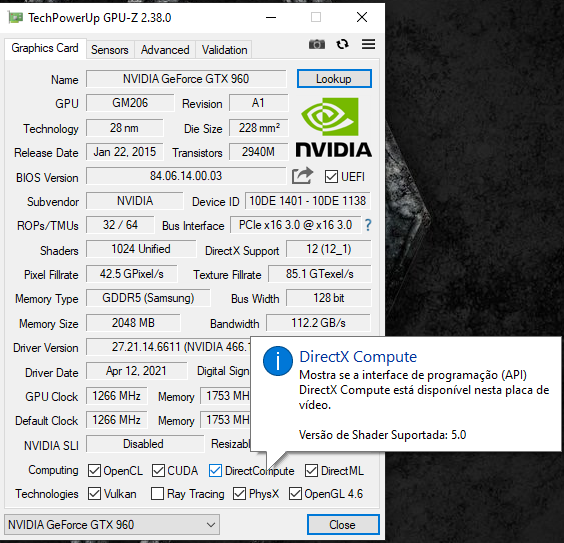Click the Transistors value 2940M
564x543 pixels.
point(258,152)
